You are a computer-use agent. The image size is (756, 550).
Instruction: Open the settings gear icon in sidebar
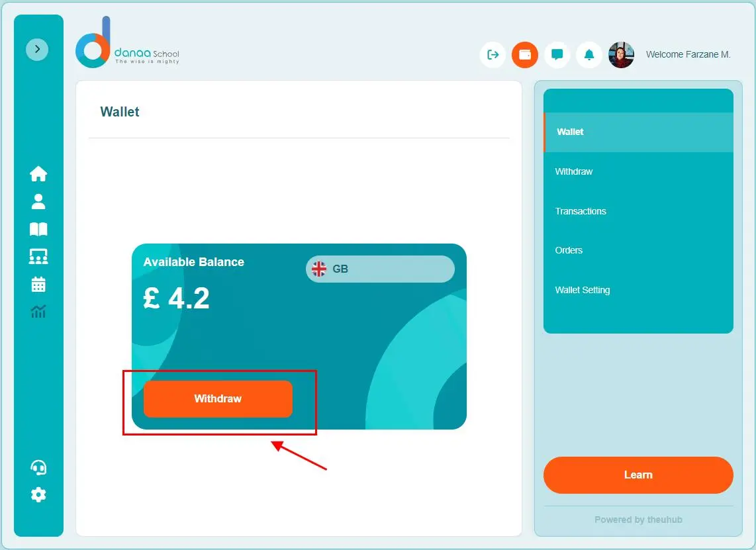pyautogui.click(x=38, y=494)
